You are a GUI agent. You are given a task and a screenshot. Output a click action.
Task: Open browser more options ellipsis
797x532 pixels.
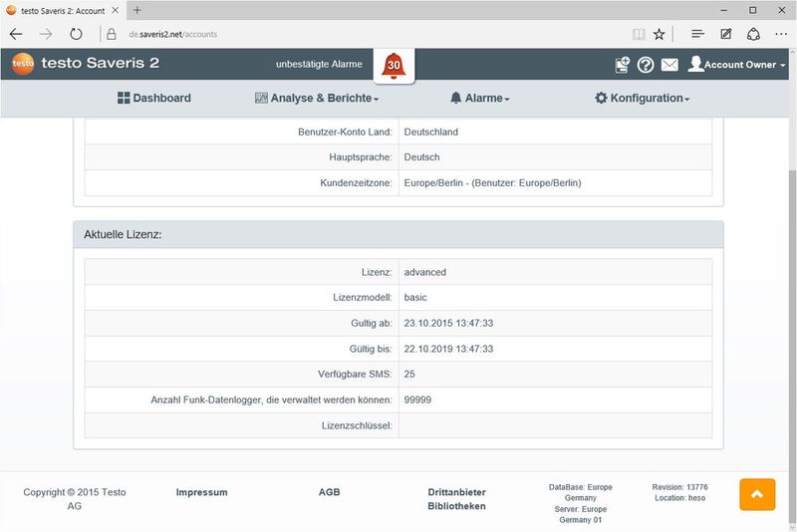781,34
